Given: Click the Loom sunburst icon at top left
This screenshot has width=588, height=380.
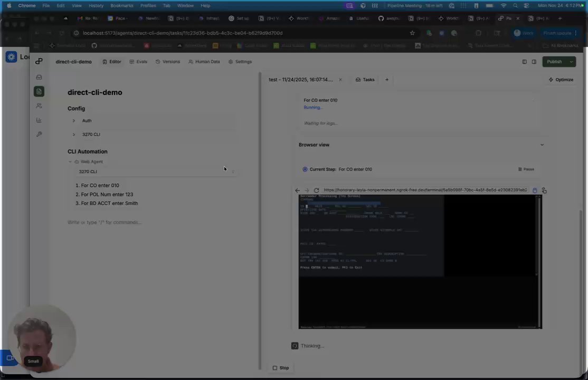Looking at the screenshot, I should click(11, 56).
